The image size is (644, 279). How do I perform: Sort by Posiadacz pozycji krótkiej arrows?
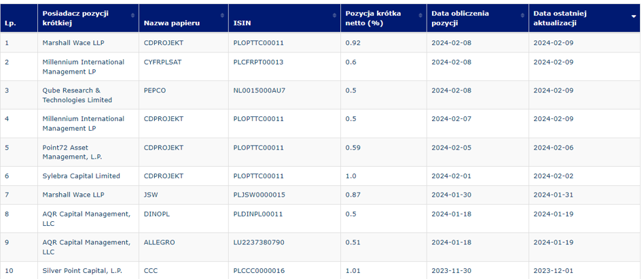click(132, 15)
